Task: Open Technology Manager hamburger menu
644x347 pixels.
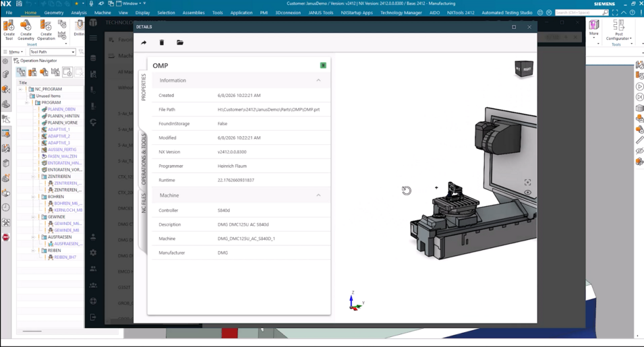Action: [x=93, y=38]
